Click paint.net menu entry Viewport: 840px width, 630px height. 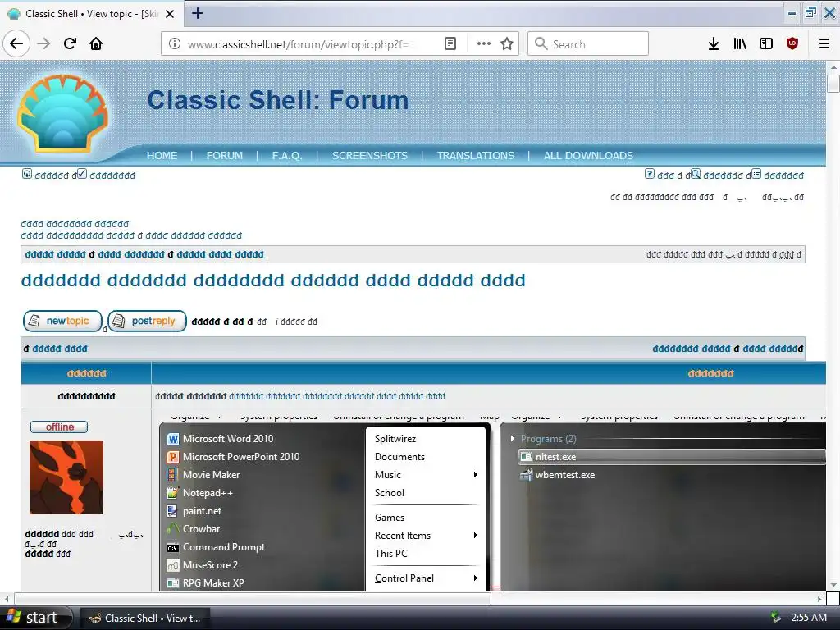[x=194, y=511]
